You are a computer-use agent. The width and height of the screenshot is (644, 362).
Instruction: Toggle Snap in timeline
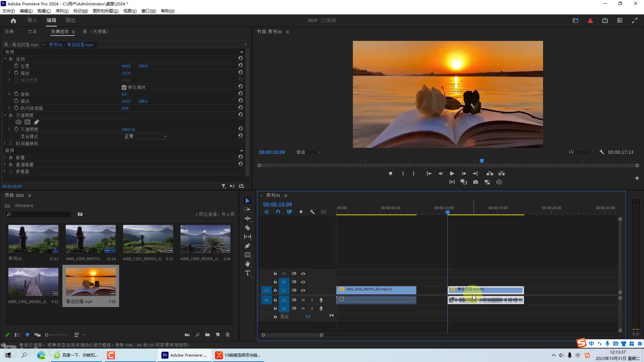click(x=278, y=212)
